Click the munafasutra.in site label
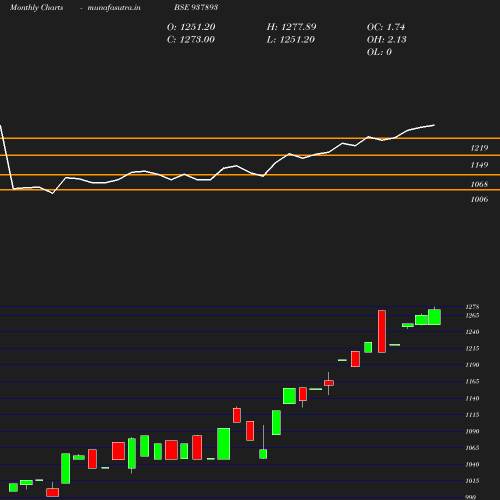Image resolution: width=500 pixels, height=500 pixels. point(114,7)
